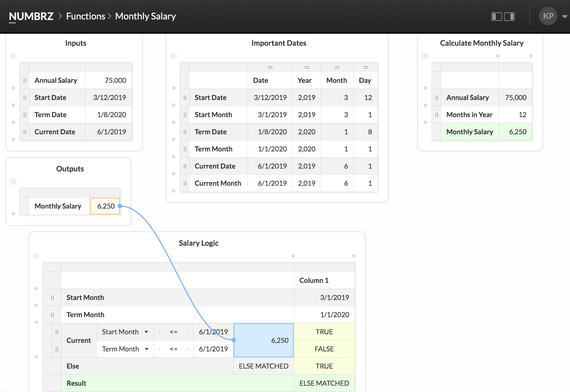Click the Current condition label cell
570x392 pixels.
click(x=79, y=340)
